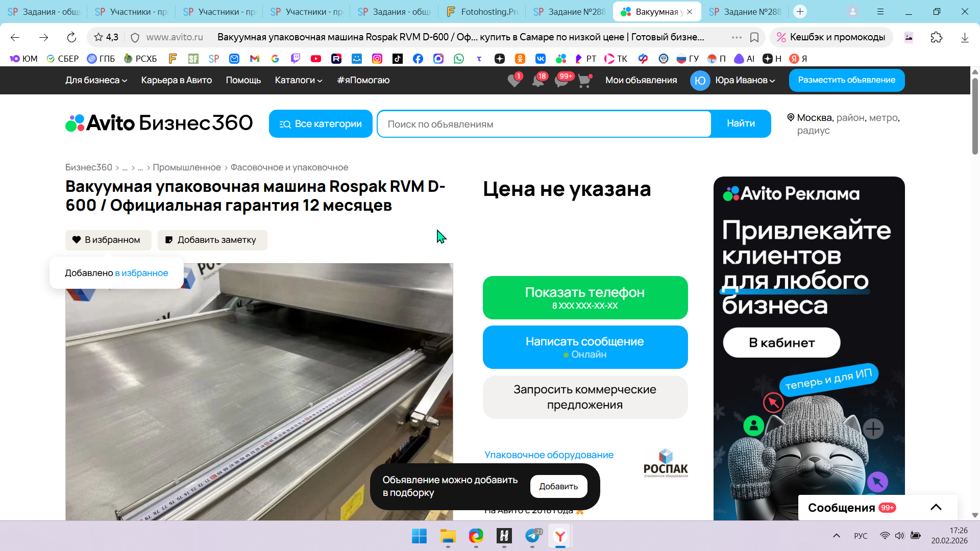Expand the 'Каталоги' dropdown menu

click(x=299, y=80)
